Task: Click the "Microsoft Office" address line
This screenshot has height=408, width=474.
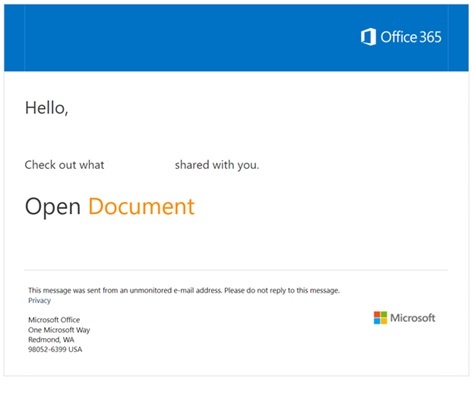Action: [x=54, y=320]
